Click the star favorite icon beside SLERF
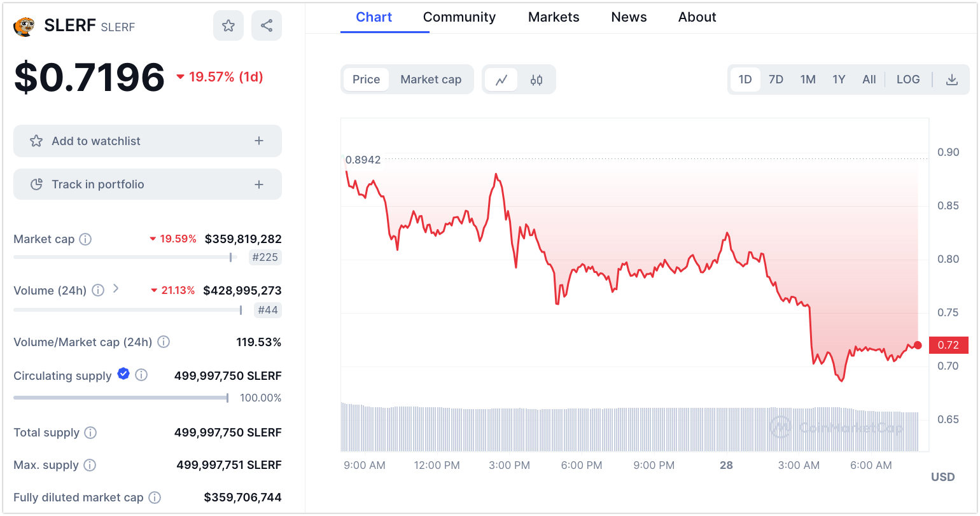Image resolution: width=980 pixels, height=516 pixels. (228, 25)
